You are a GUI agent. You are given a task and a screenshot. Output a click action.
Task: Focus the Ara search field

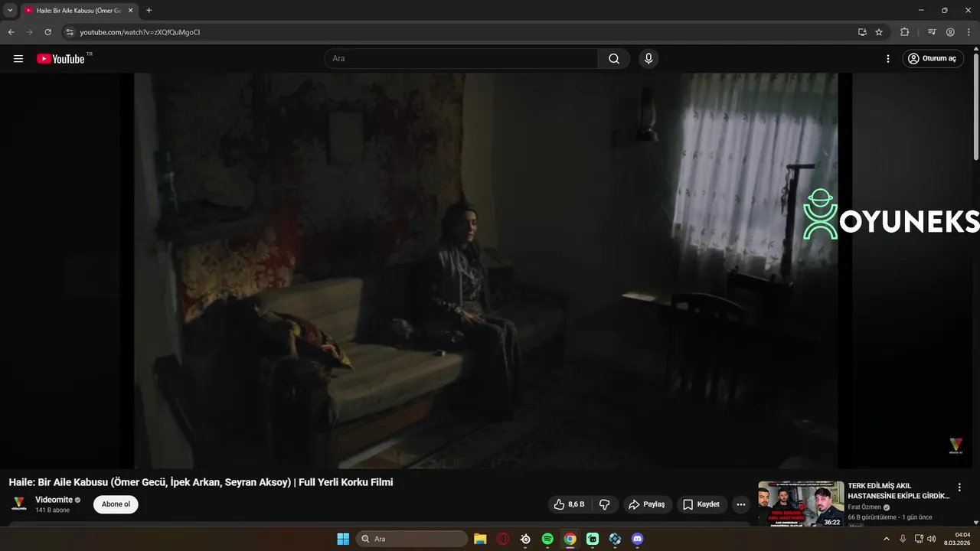(x=461, y=59)
